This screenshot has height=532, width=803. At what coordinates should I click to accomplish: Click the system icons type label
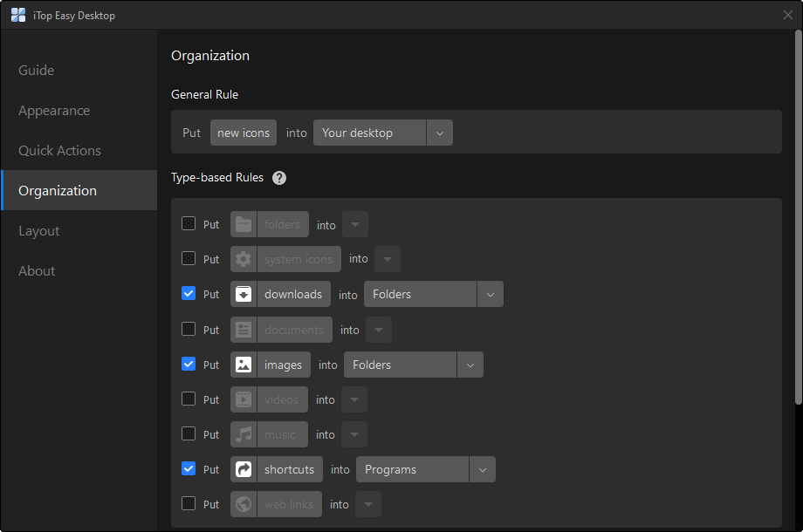(299, 259)
